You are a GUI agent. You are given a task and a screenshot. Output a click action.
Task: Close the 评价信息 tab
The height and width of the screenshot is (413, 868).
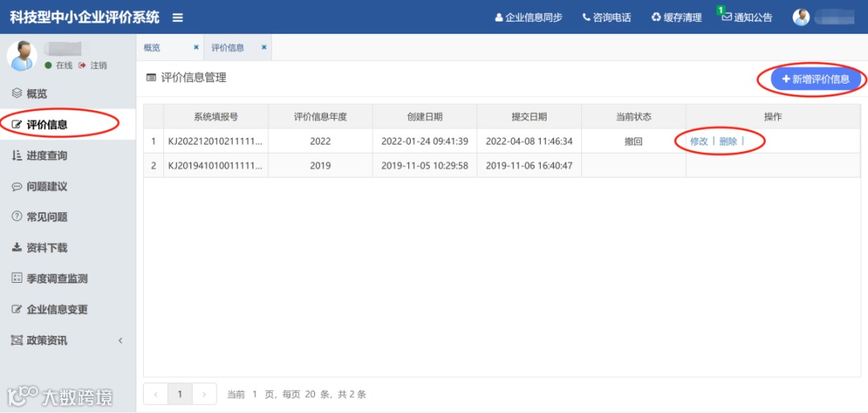(264, 47)
